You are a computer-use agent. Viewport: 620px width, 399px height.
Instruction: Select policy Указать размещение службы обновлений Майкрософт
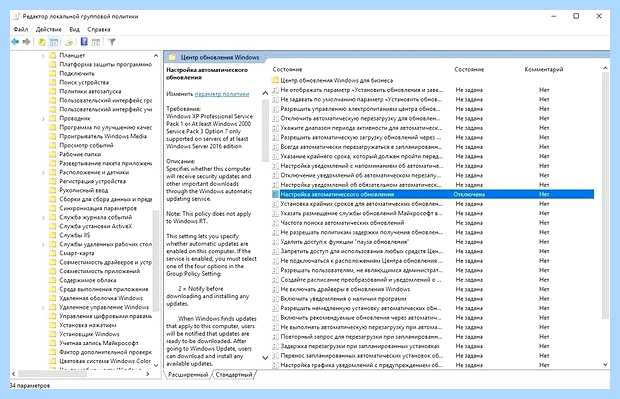pyautogui.click(x=362, y=213)
